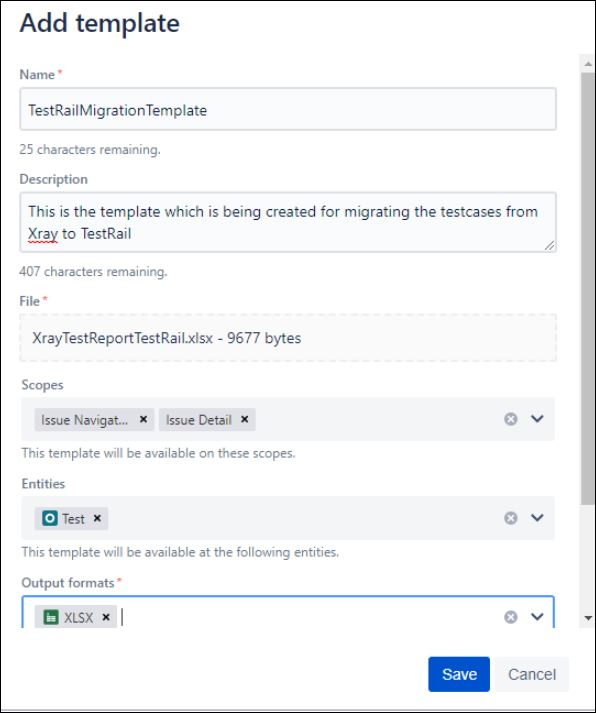The image size is (596, 713).
Task: Click the 'available at the following entities' hint
Action: click(x=180, y=552)
